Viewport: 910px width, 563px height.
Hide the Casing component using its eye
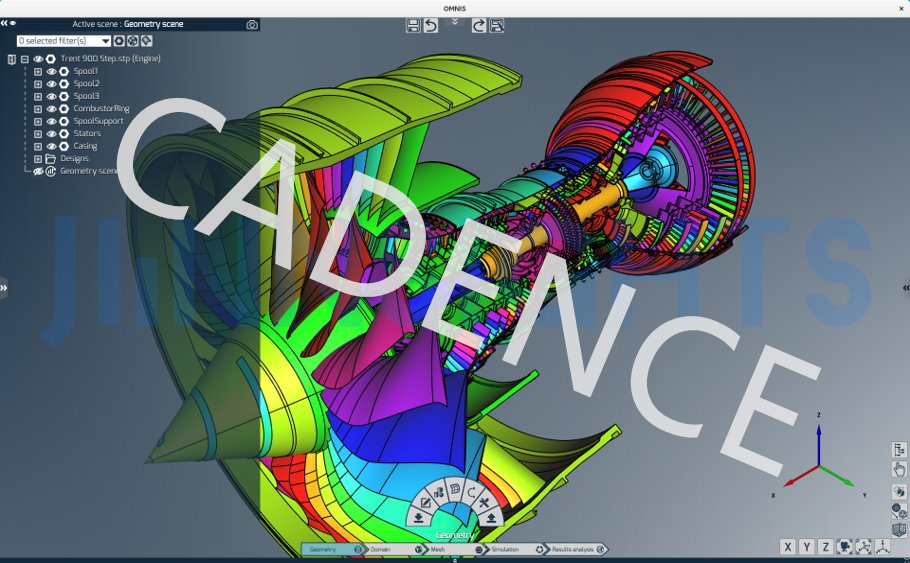(51, 146)
